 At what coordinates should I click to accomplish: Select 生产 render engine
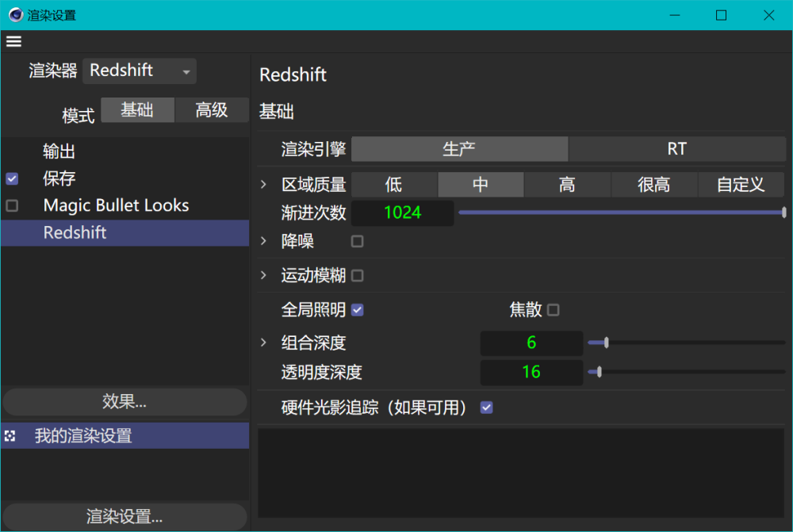click(x=460, y=149)
